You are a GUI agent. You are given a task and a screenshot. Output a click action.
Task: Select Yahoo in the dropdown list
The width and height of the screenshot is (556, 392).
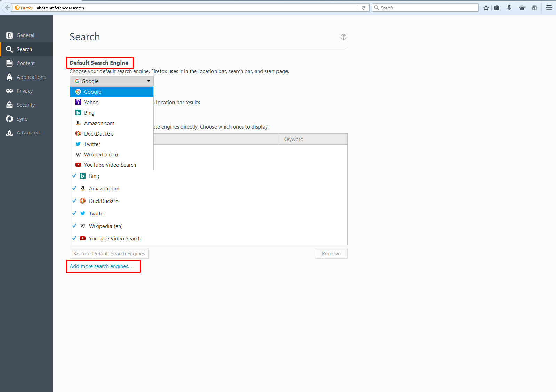tap(112, 102)
